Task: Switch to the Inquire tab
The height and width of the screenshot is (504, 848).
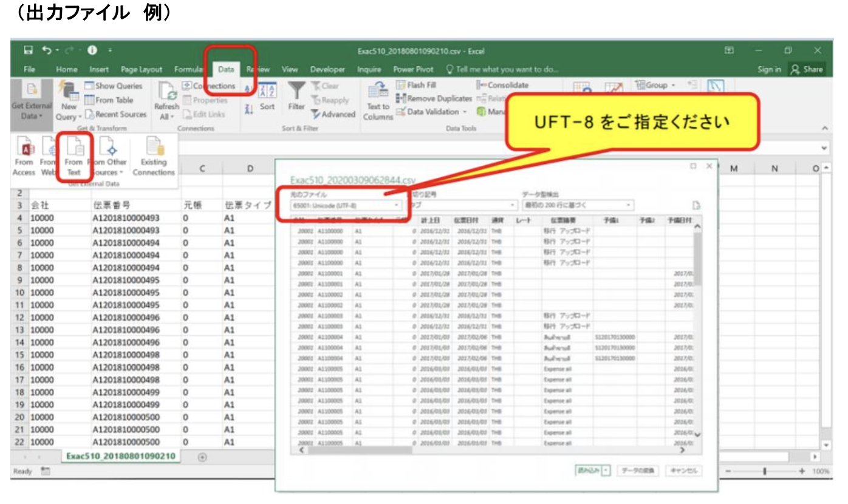Action: tap(369, 69)
